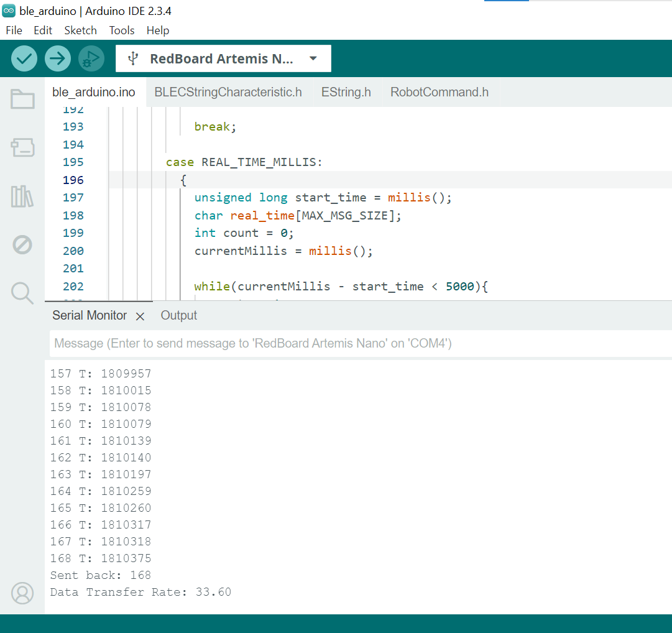
Task: Switch to the Output panel tab
Action: [178, 315]
